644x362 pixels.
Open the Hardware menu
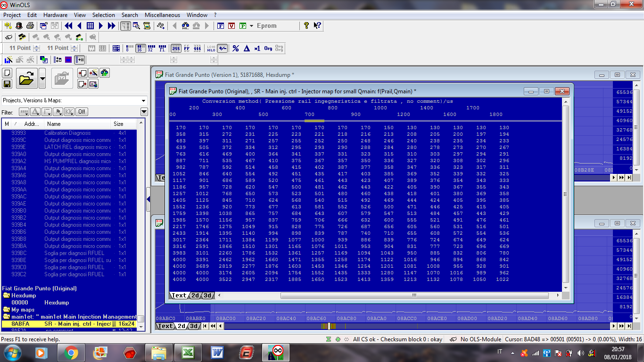click(55, 15)
